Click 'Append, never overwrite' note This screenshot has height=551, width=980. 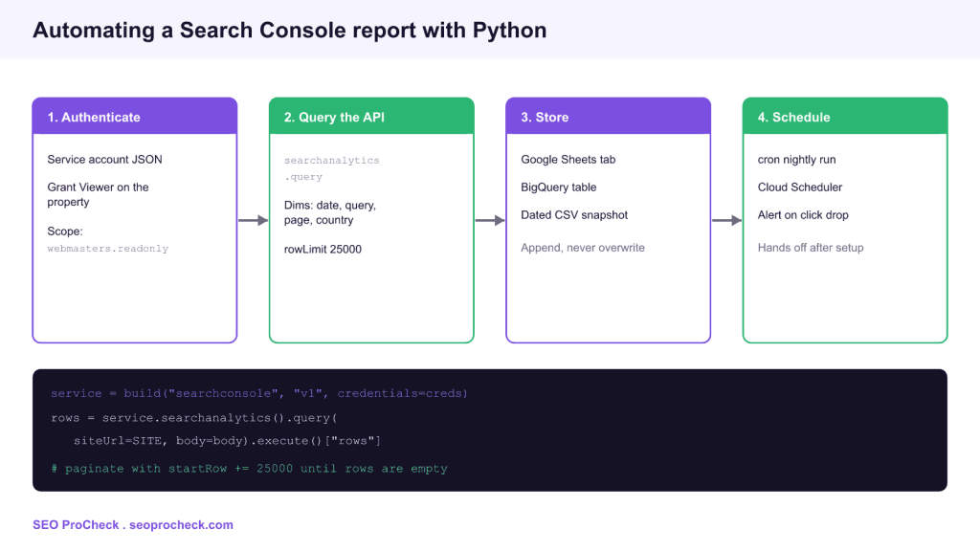pyautogui.click(x=583, y=248)
